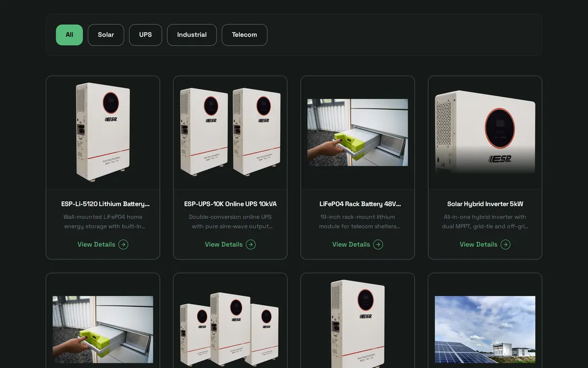Viewport: 588px width, 368px height.
Task: Open Solar Hybrid Inverter 5kW product image
Action: (x=485, y=132)
